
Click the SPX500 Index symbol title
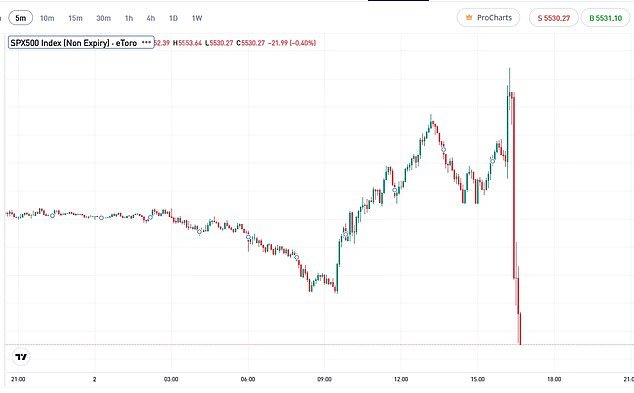coord(74,42)
